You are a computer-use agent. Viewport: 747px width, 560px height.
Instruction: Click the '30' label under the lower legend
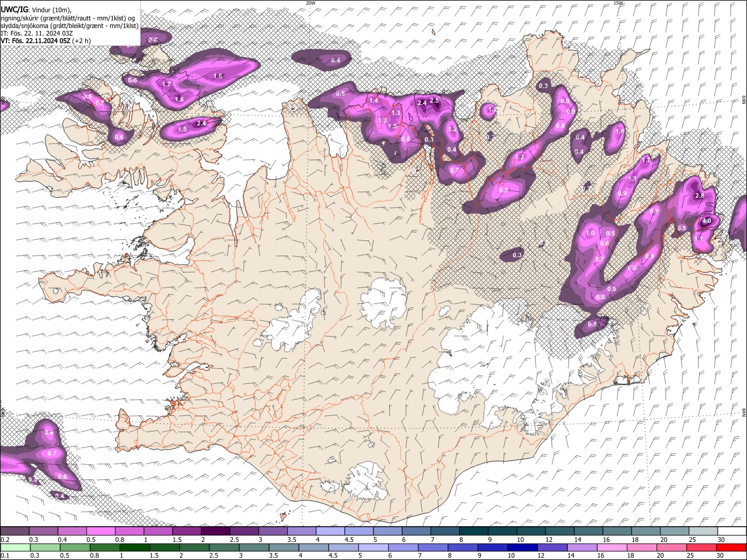[x=720, y=556]
